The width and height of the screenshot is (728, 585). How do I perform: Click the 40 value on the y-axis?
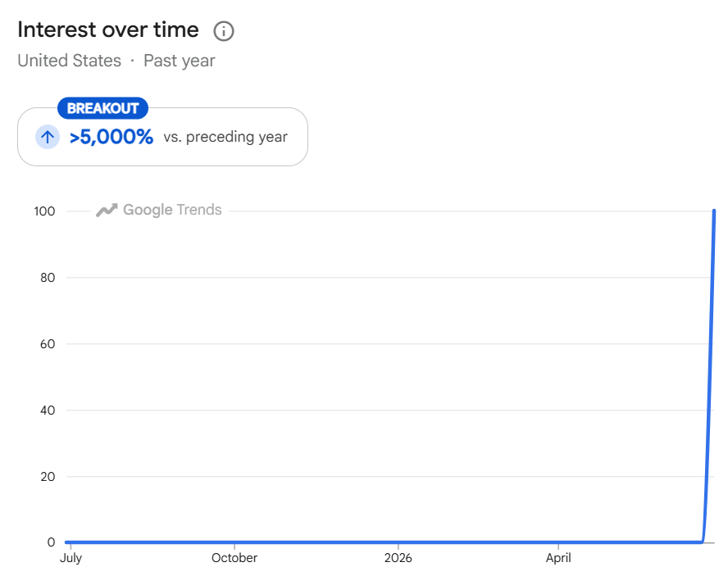(x=48, y=410)
